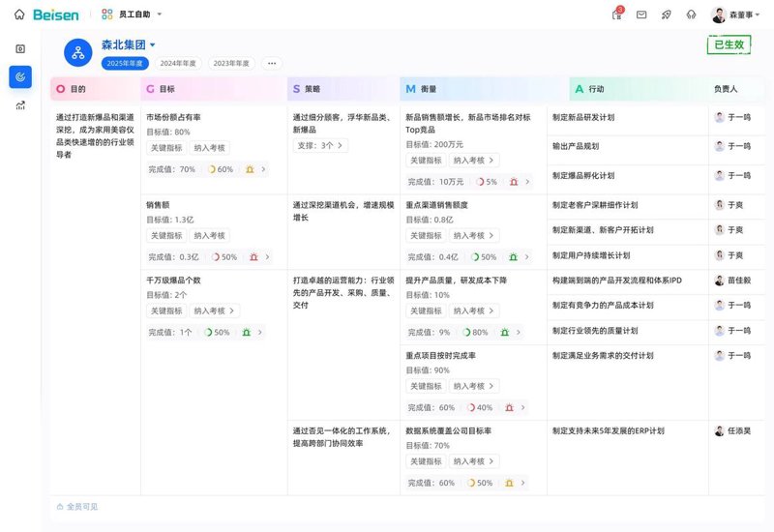Open action 构建端到端的产品开发流程和体系IPD
This screenshot has width=774, height=532.
[617, 281]
